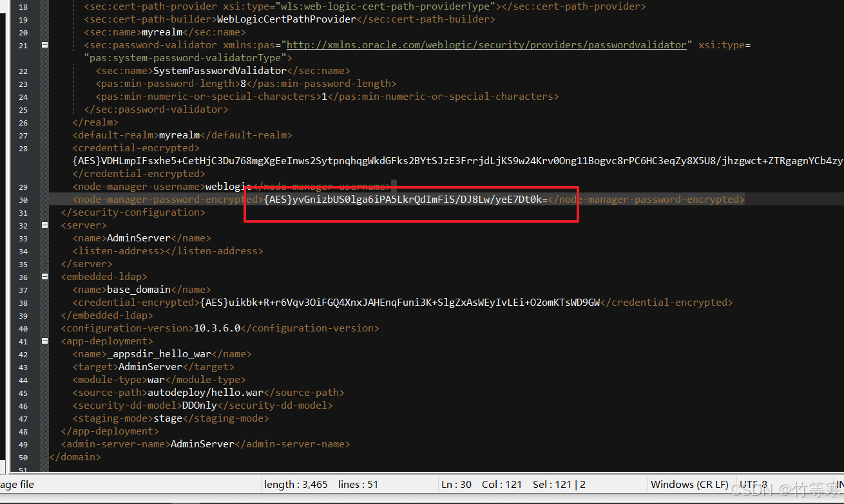Click line number 30 in the margin
The height and width of the screenshot is (504, 844).
pos(23,200)
